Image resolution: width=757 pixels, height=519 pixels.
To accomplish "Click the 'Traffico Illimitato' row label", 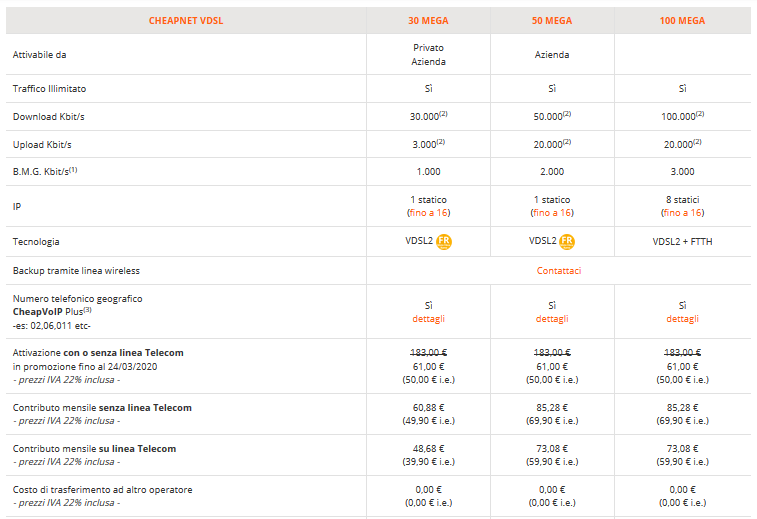I will 49,88.
